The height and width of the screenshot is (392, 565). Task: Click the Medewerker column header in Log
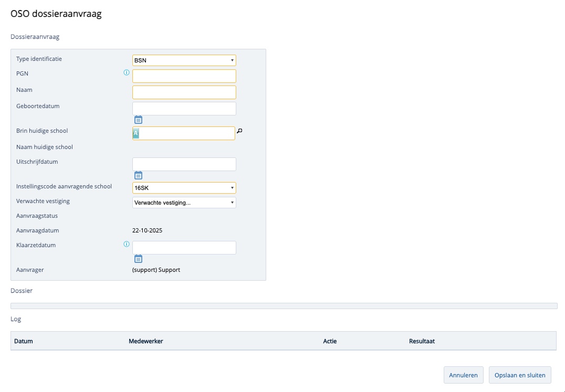(145, 341)
